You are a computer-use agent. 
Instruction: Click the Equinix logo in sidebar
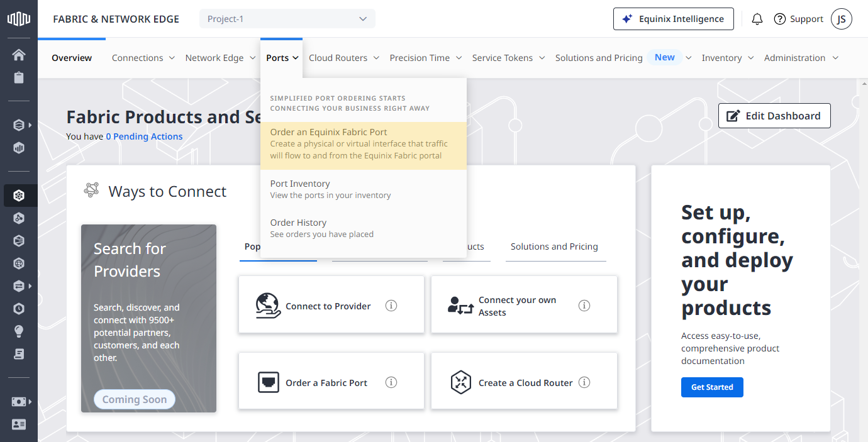coord(19,19)
